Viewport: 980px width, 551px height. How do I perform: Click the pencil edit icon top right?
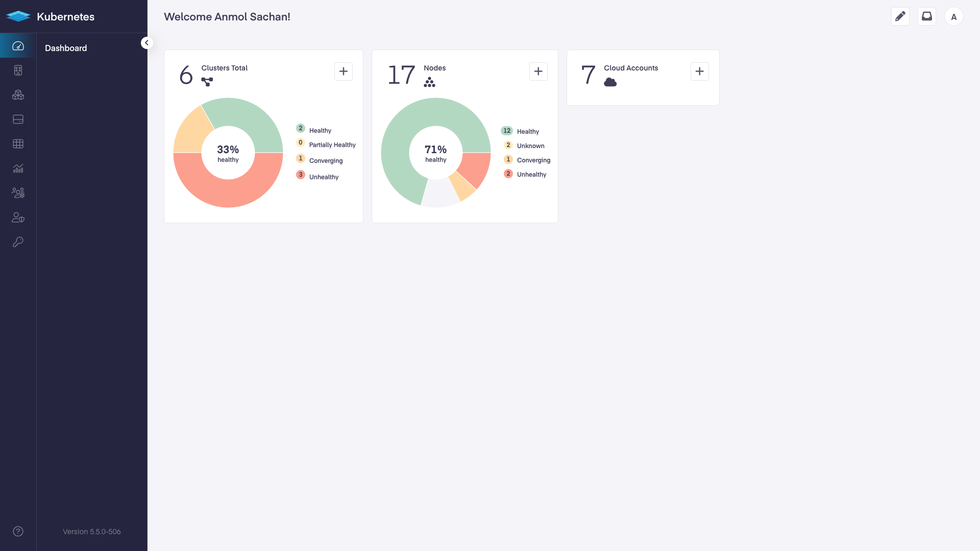[900, 16]
